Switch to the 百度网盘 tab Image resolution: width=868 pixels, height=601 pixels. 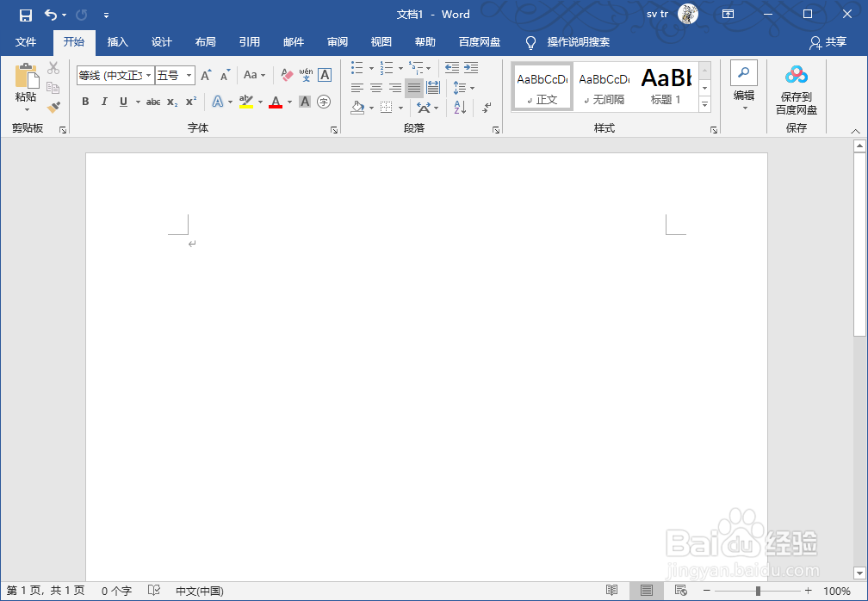coord(480,42)
